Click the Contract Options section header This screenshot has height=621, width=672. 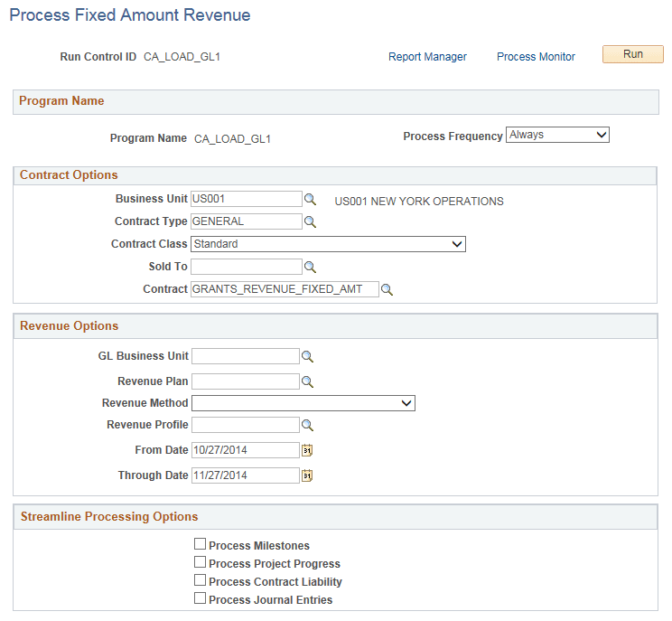pyautogui.click(x=335, y=175)
